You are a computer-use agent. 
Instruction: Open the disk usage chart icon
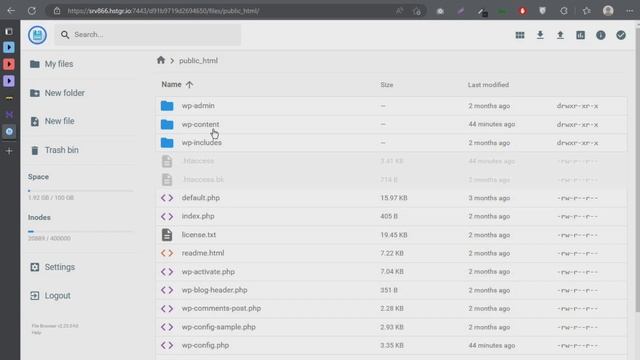pyautogui.click(x=580, y=35)
